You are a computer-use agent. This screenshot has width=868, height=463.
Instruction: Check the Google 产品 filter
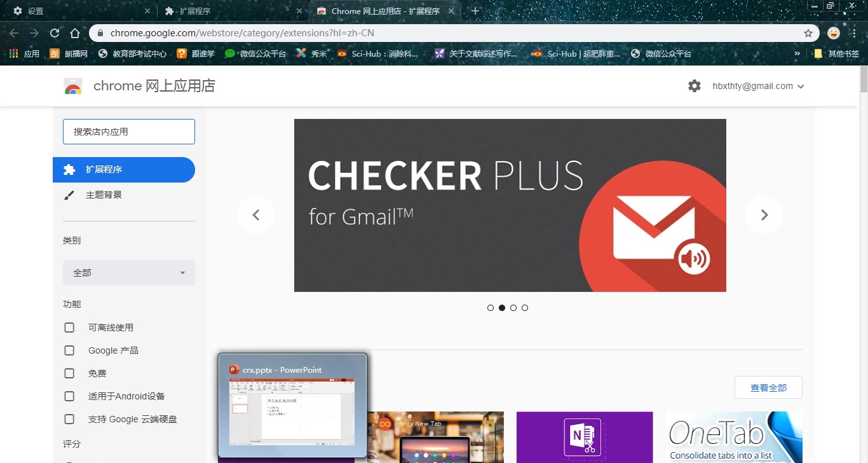[69, 350]
